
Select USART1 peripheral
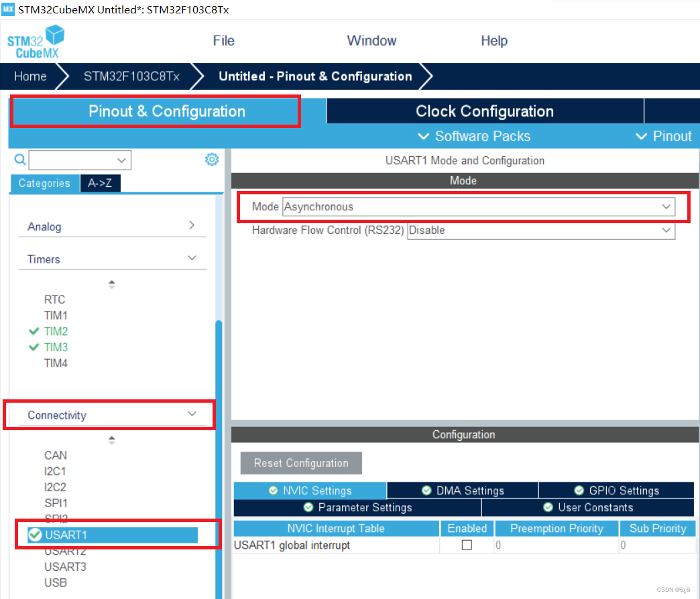tap(113, 535)
